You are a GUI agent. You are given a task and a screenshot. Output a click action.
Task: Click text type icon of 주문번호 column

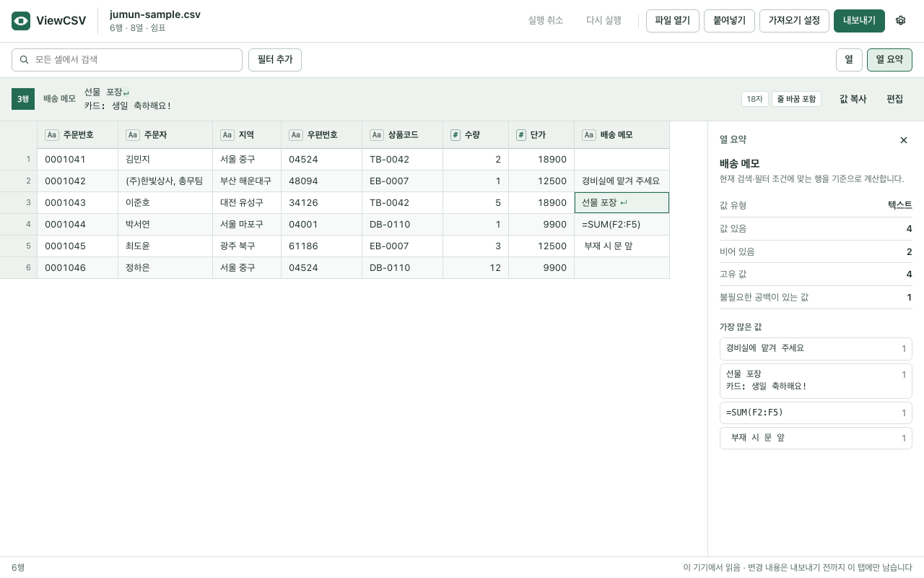pos(52,135)
